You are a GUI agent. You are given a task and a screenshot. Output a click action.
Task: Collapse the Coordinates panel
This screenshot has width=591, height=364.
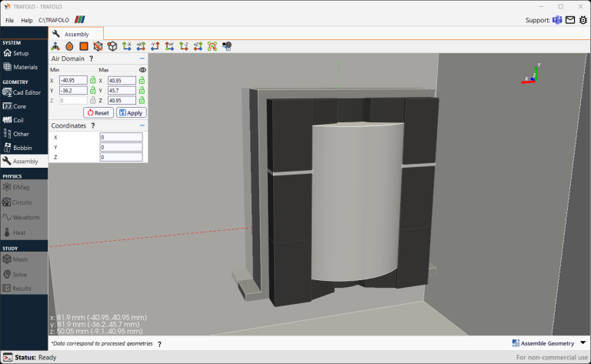(x=142, y=126)
